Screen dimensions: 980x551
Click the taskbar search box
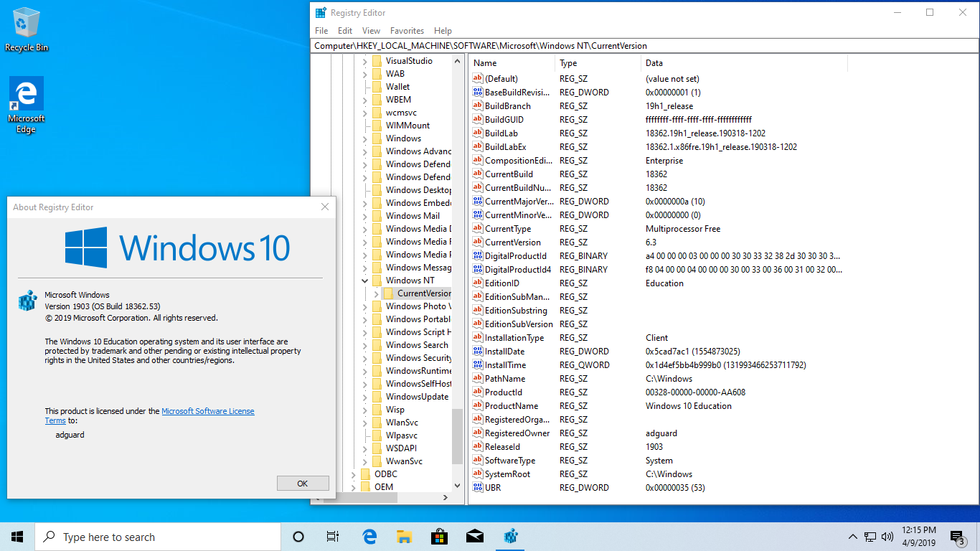pyautogui.click(x=158, y=537)
